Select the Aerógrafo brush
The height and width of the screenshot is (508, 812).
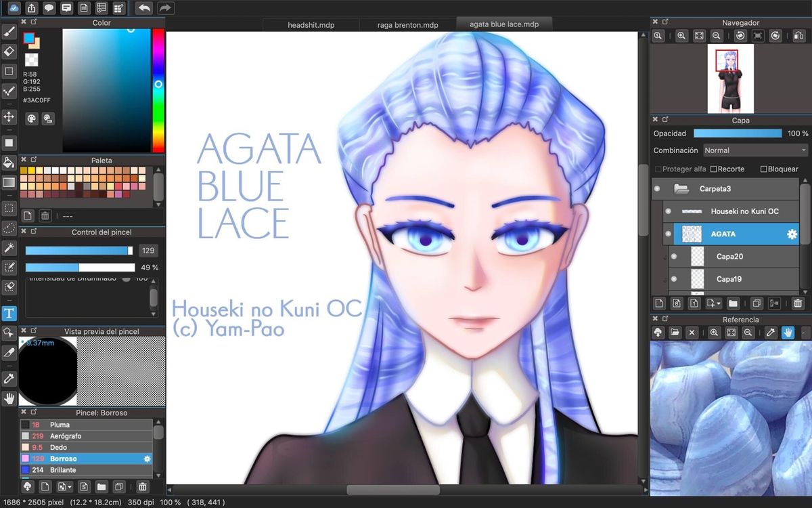(86, 436)
